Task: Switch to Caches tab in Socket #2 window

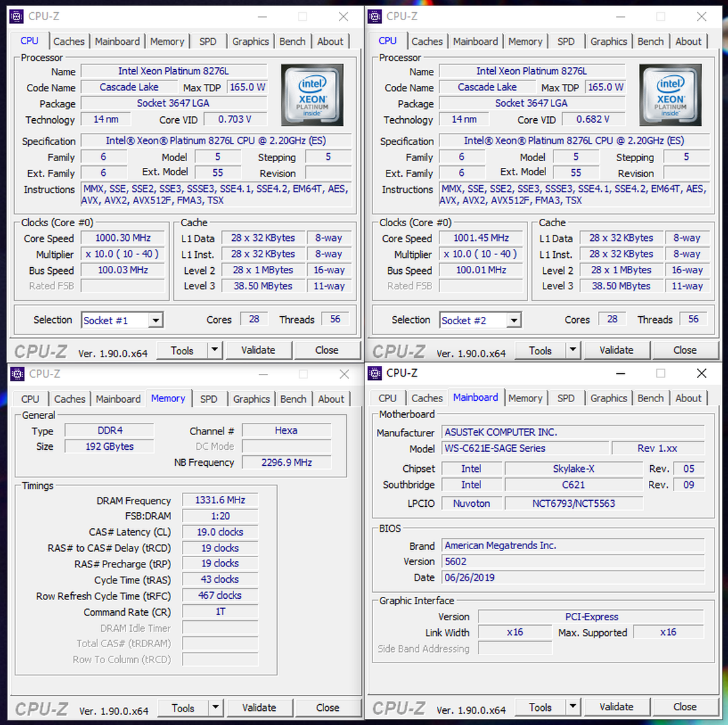Action: tap(427, 42)
